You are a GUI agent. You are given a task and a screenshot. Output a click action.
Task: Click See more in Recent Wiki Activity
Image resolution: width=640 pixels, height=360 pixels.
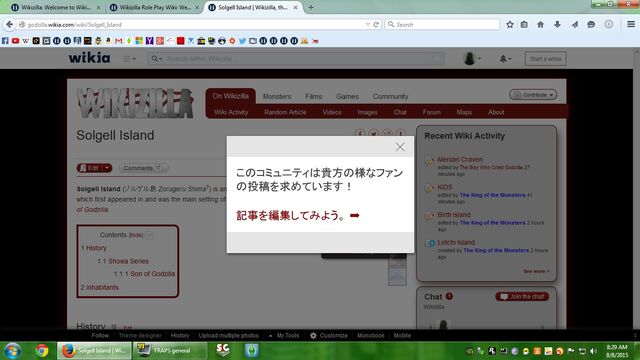(536, 271)
